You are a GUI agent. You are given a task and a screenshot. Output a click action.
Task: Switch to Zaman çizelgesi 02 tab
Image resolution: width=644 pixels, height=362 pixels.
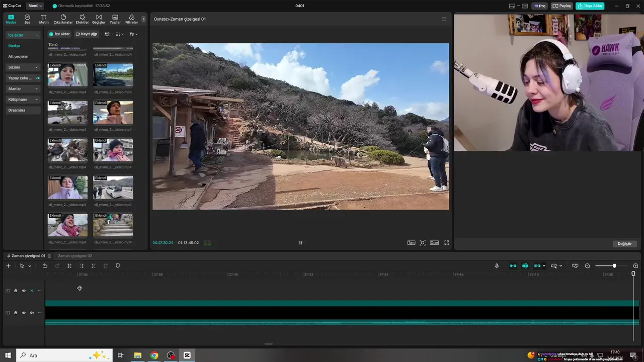pos(75,256)
